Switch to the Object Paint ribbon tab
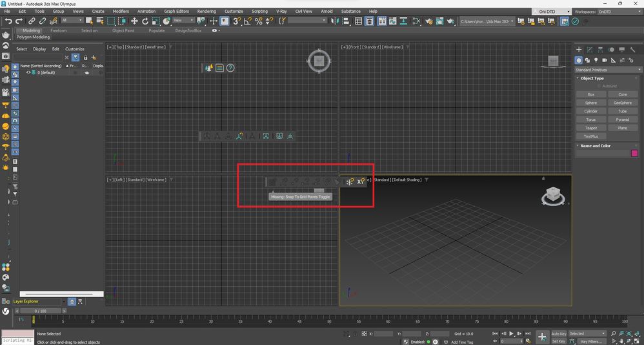The width and height of the screenshot is (644, 345). coord(123,30)
